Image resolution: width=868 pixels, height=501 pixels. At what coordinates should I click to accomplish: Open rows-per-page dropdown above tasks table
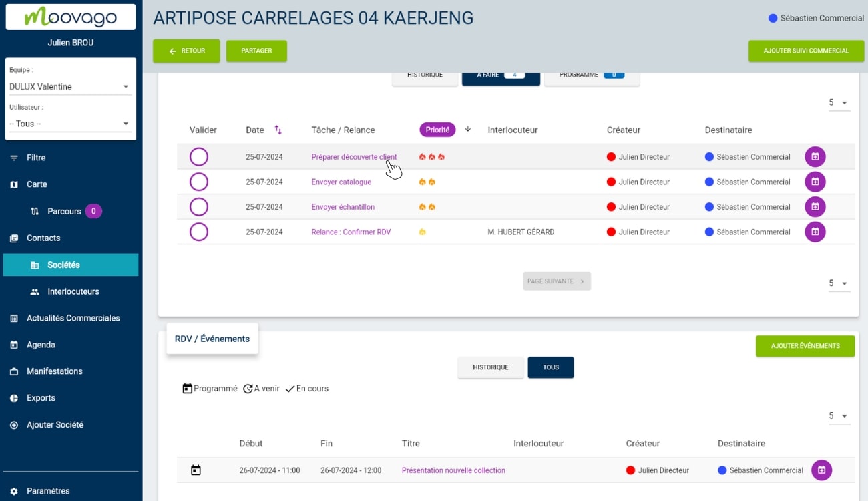839,103
